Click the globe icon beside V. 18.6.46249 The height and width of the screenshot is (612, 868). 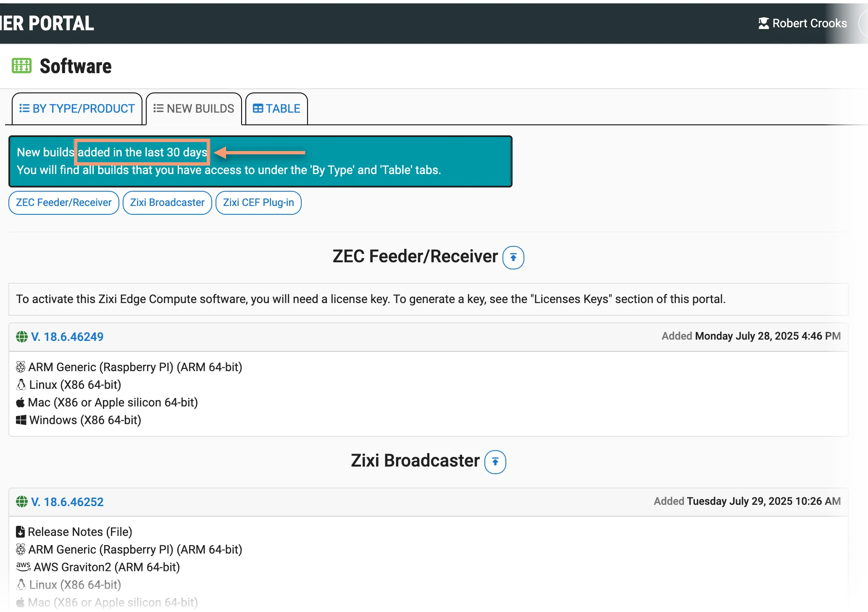click(22, 337)
